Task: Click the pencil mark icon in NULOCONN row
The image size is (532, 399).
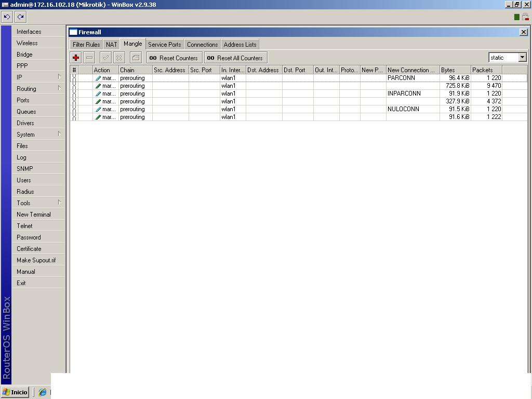Action: [98, 109]
